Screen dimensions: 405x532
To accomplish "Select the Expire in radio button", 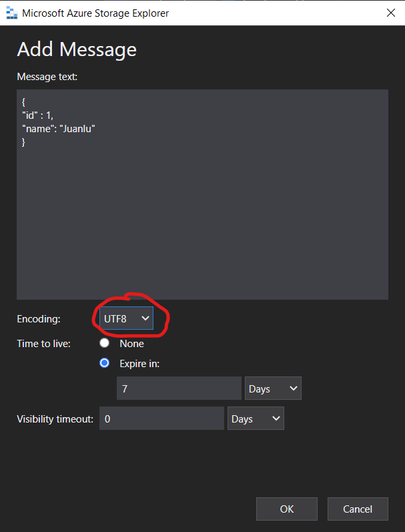I will (x=104, y=364).
